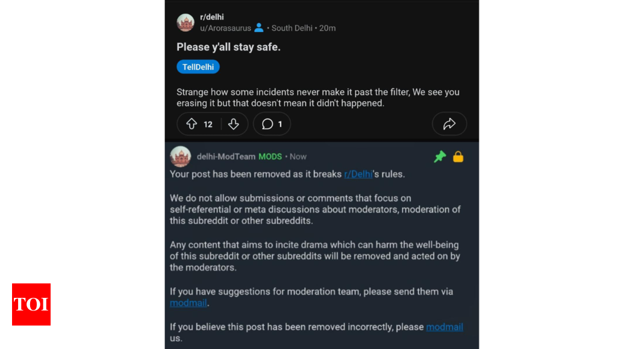The width and height of the screenshot is (644, 349).
Task: Open the r/delhi subreddit avatar at top
Action: 185,22
